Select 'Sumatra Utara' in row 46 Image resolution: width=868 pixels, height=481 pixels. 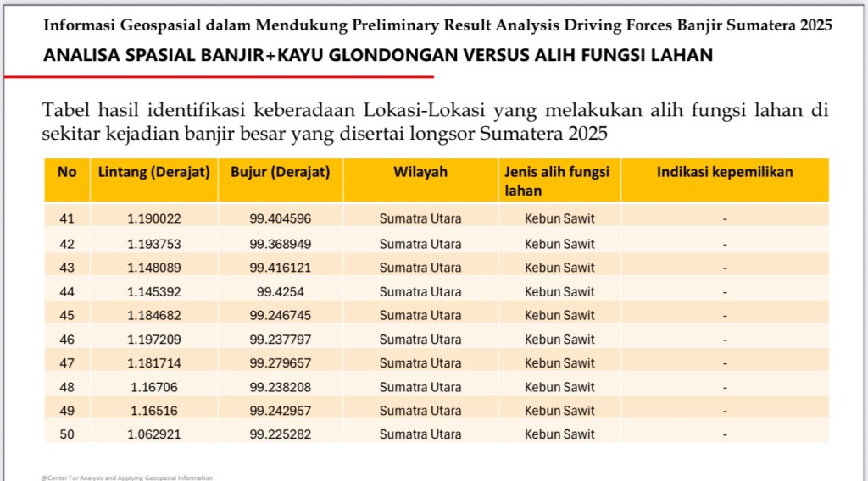click(x=420, y=340)
